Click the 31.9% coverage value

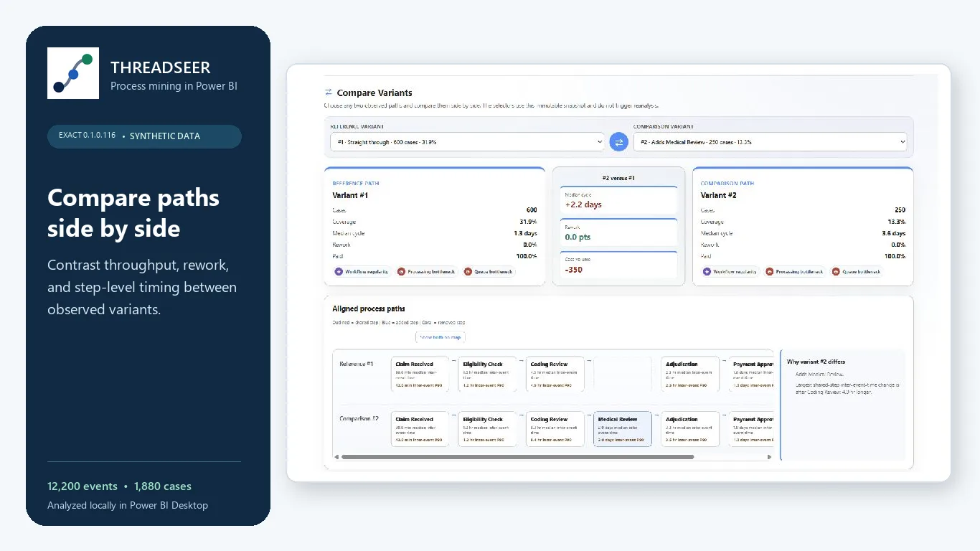528,222
